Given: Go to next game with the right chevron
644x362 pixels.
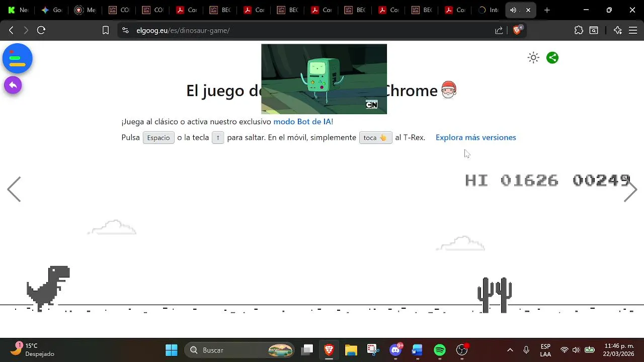Looking at the screenshot, I should pos(630,189).
